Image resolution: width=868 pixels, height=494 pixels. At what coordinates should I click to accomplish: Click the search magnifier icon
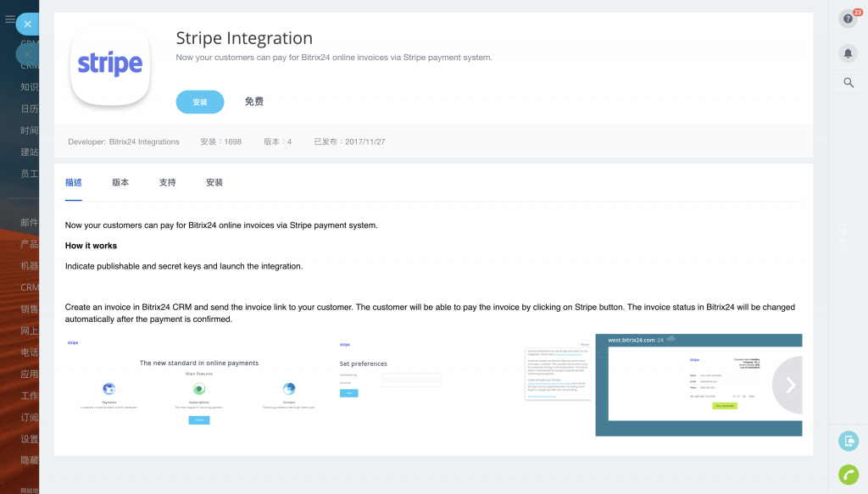point(848,83)
